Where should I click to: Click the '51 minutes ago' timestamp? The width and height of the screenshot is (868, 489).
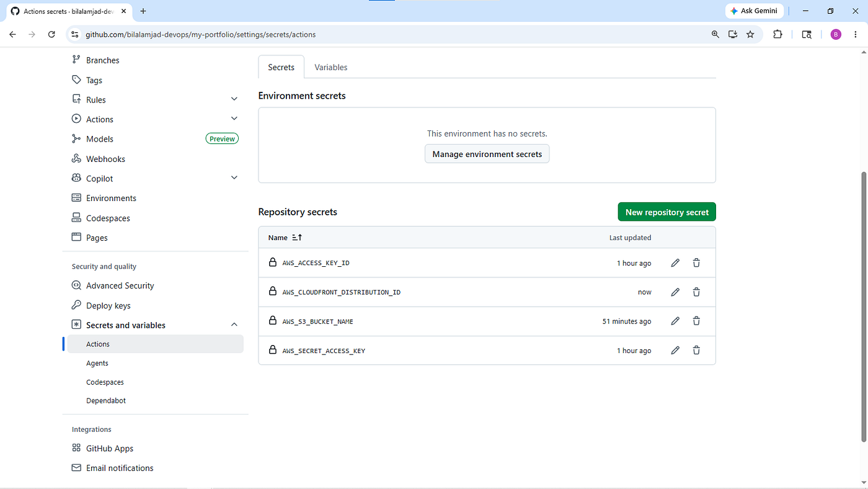pos(627,321)
